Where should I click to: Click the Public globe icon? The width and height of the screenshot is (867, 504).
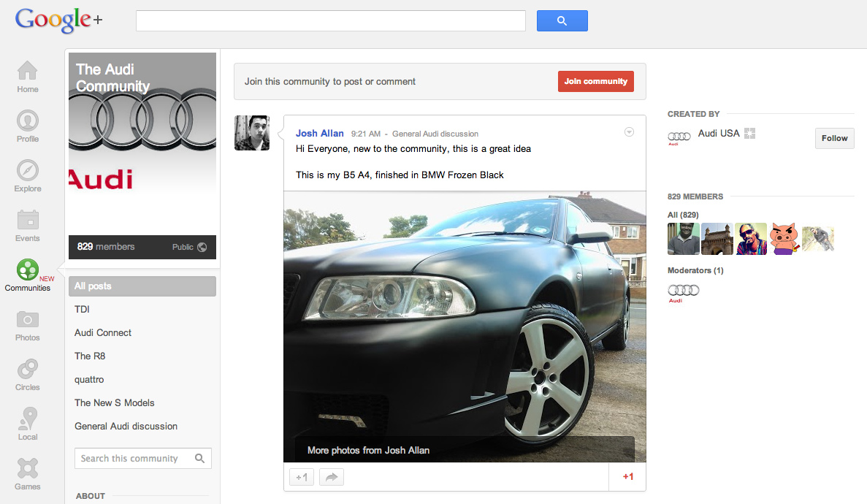[202, 248]
